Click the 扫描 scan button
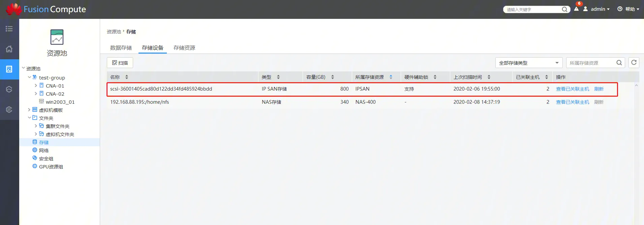The image size is (644, 225). point(120,63)
